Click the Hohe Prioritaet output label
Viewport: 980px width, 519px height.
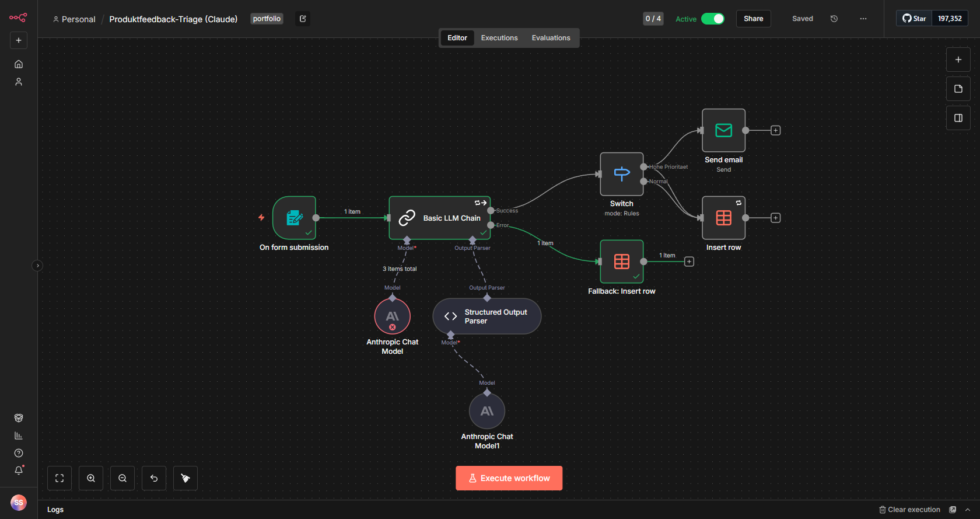pyautogui.click(x=668, y=167)
